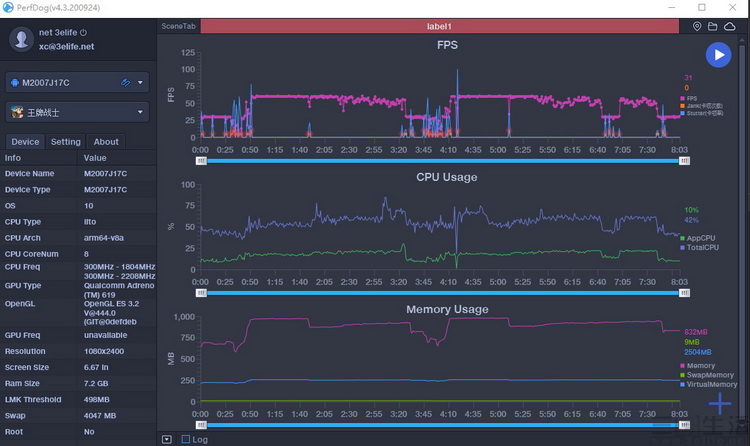
Task: Select the CPU CoreNum row label
Action: (x=32, y=254)
